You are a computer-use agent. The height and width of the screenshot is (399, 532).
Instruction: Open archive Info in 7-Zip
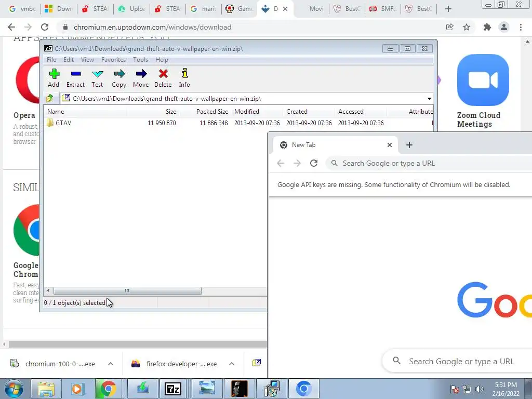pos(184,78)
